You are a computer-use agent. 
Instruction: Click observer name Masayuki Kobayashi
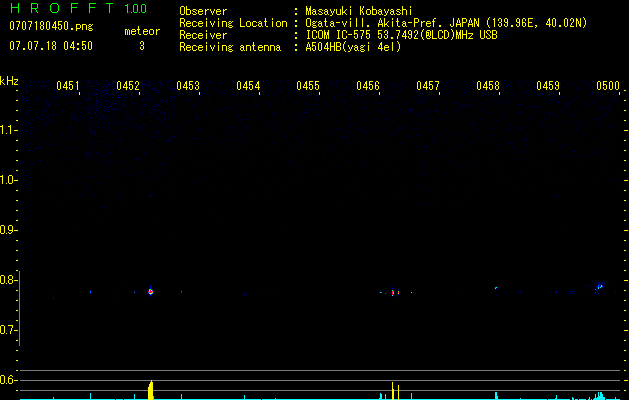tap(359, 11)
